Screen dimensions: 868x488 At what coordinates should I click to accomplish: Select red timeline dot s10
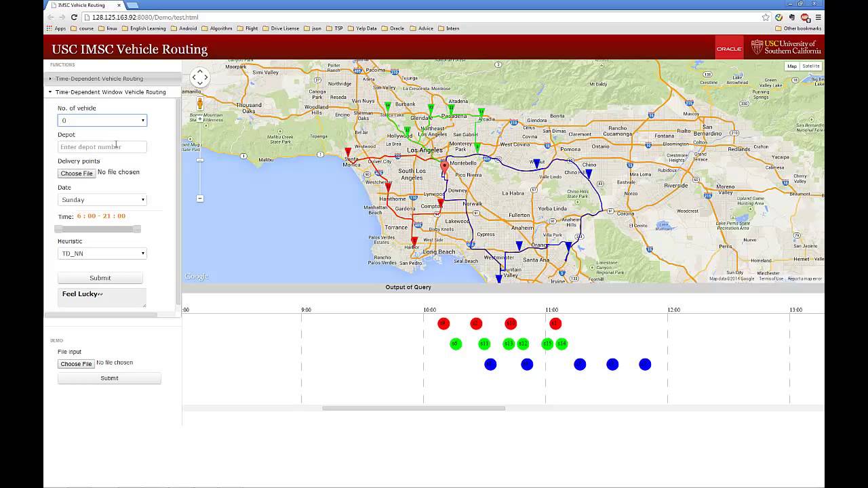click(x=511, y=324)
